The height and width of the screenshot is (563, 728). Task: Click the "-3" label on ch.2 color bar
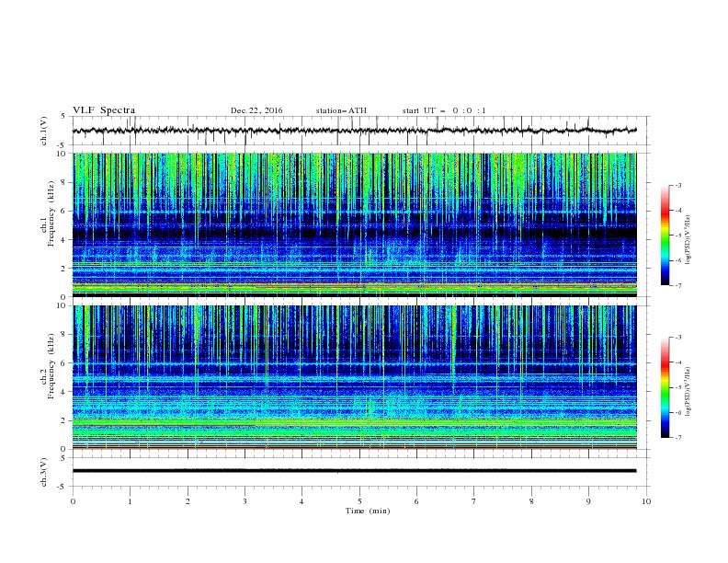(677, 338)
